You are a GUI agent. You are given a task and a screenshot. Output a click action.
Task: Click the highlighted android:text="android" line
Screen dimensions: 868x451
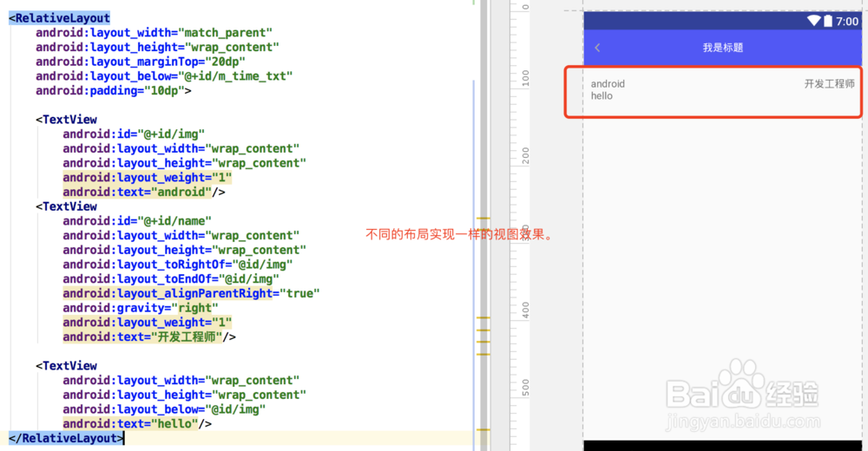tap(144, 192)
